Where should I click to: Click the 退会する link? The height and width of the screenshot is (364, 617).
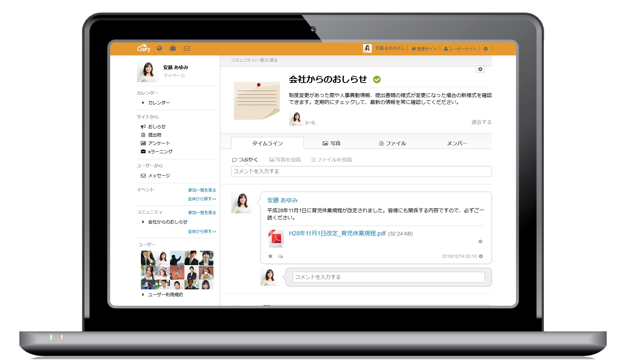click(481, 122)
